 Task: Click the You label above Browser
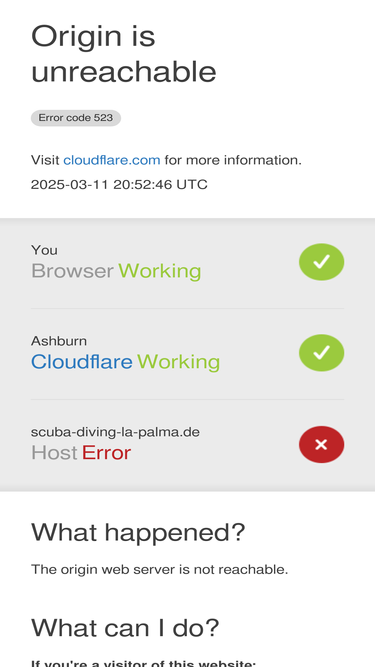(x=44, y=250)
